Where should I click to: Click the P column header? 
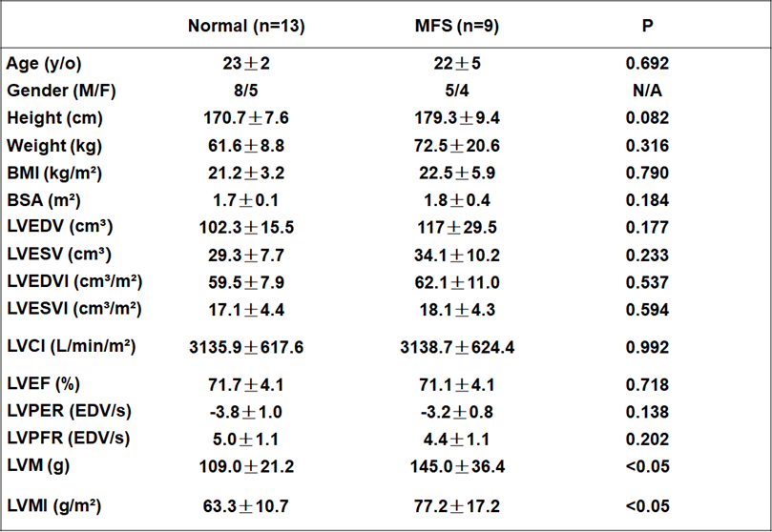(647, 26)
